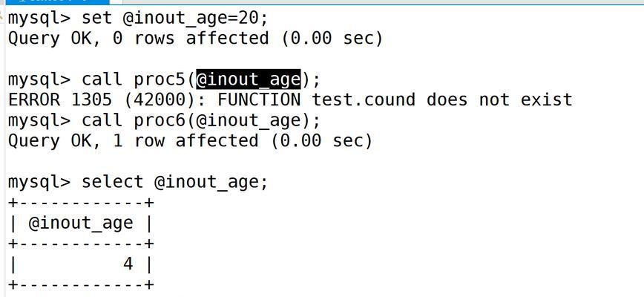This screenshot has height=297, width=644.
Task: Click the result value 4 in table
Action: [x=128, y=264]
